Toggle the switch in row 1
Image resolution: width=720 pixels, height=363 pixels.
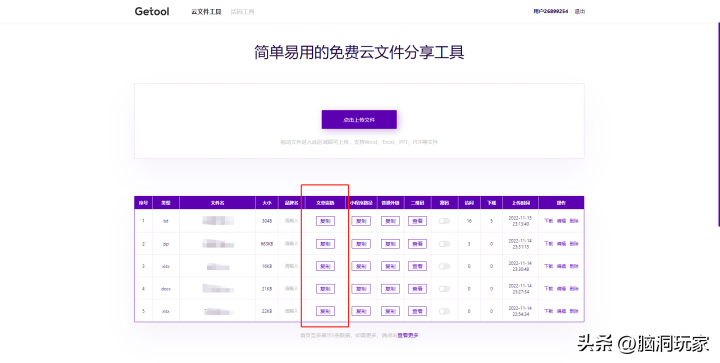pyautogui.click(x=444, y=221)
